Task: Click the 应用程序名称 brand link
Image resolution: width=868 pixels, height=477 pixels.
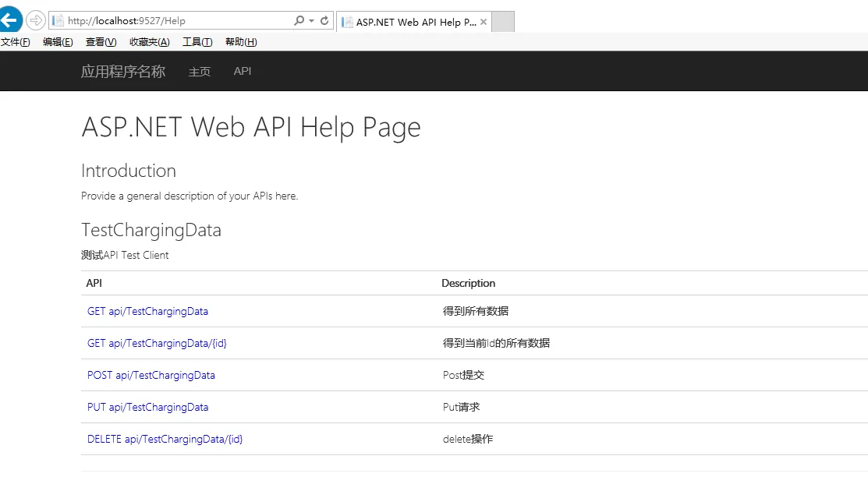Action: [123, 72]
